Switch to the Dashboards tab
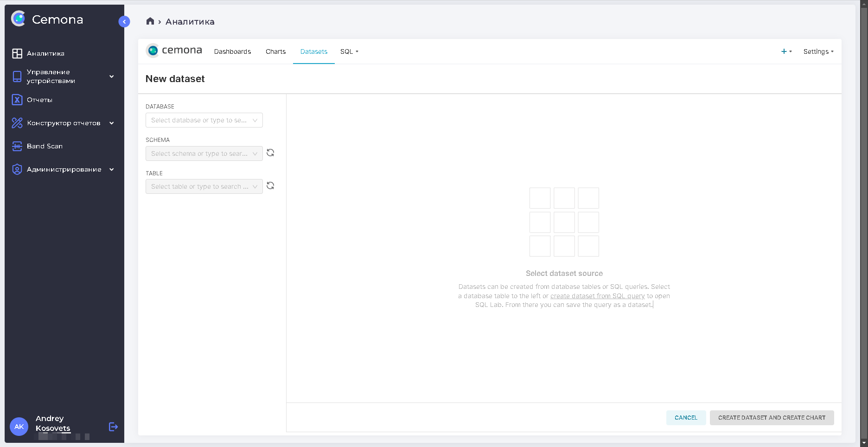 pos(232,51)
